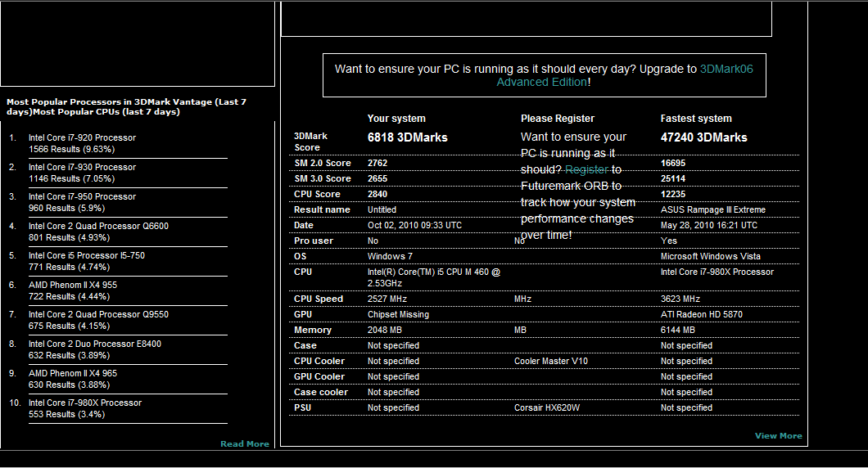Select Intel Core i5 Processor I5-750 entry
Viewport: 868px width, 468px height.
pyautogui.click(x=86, y=255)
